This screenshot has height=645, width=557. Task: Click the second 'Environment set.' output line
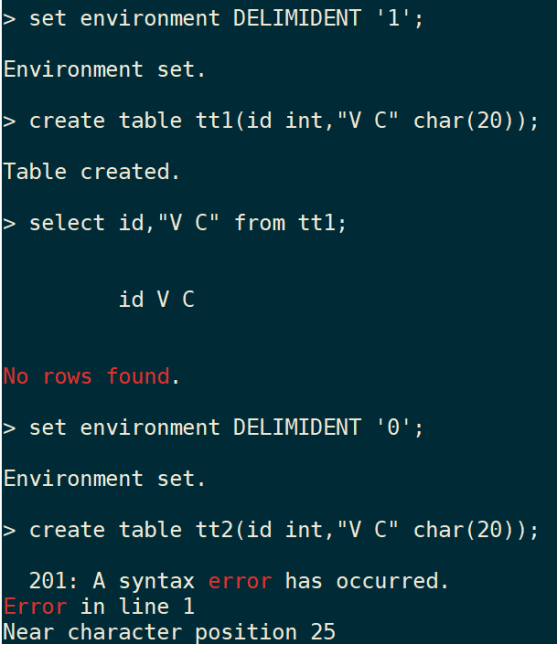pyautogui.click(x=104, y=479)
